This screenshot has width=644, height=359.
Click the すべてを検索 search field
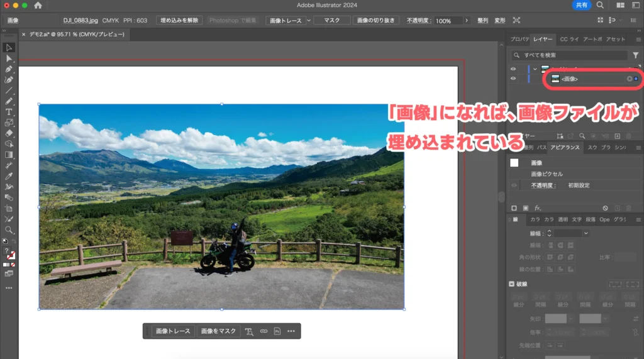[569, 55]
